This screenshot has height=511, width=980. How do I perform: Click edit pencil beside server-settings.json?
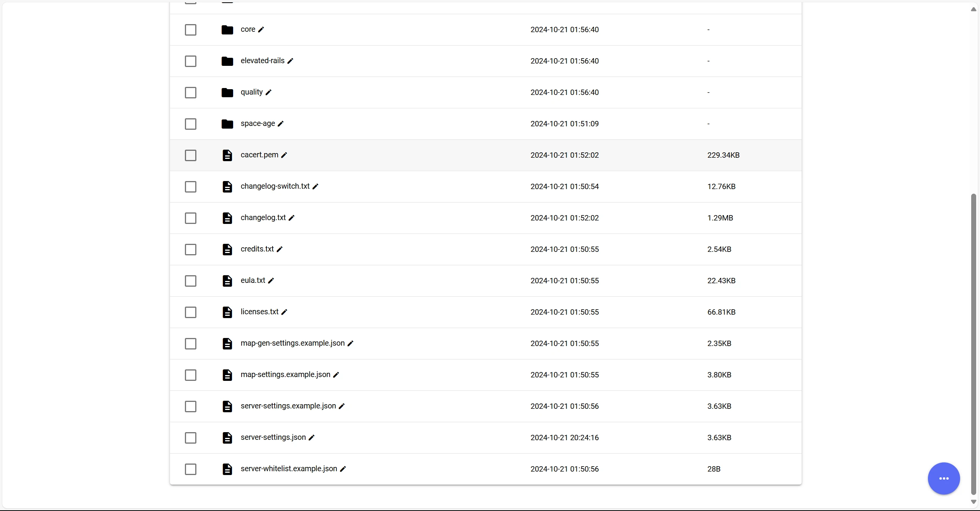point(312,438)
